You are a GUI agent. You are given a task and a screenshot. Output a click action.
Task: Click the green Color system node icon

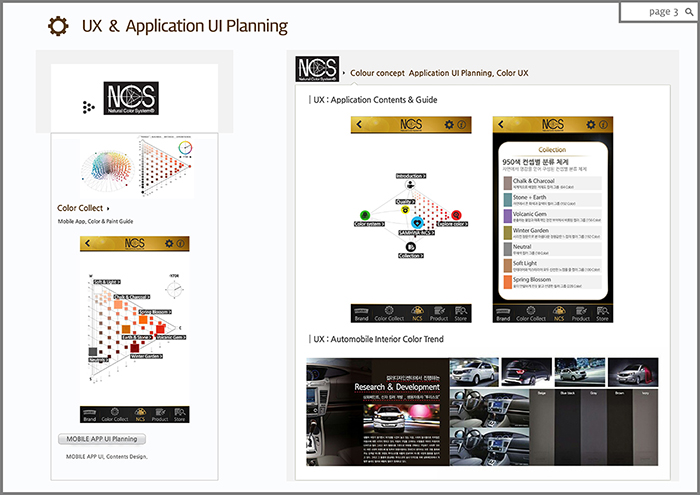point(365,215)
